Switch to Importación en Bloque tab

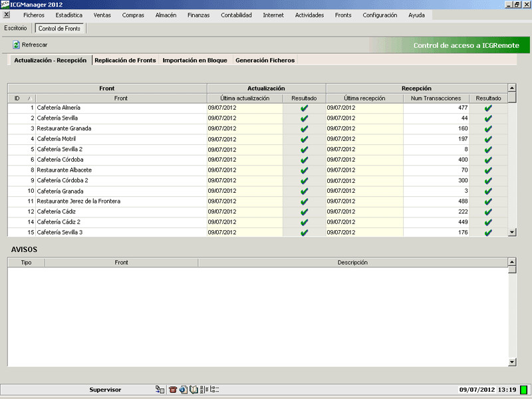click(x=195, y=60)
